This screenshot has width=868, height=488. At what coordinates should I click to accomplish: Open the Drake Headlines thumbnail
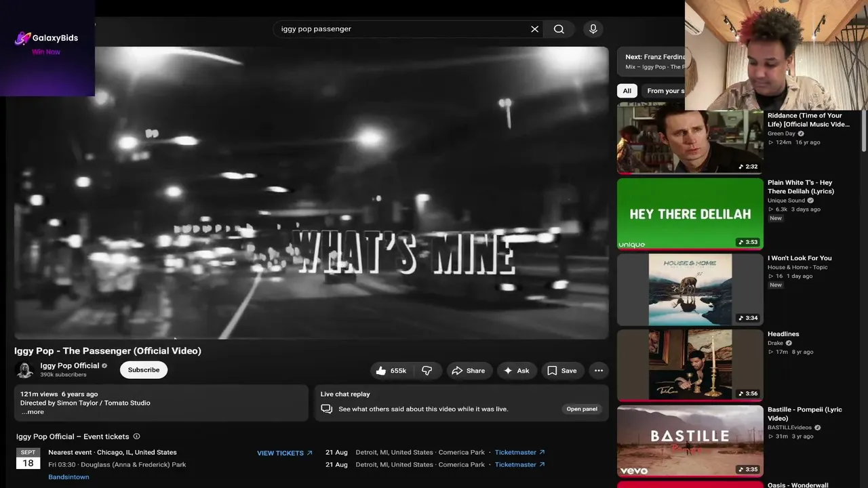pyautogui.click(x=690, y=365)
